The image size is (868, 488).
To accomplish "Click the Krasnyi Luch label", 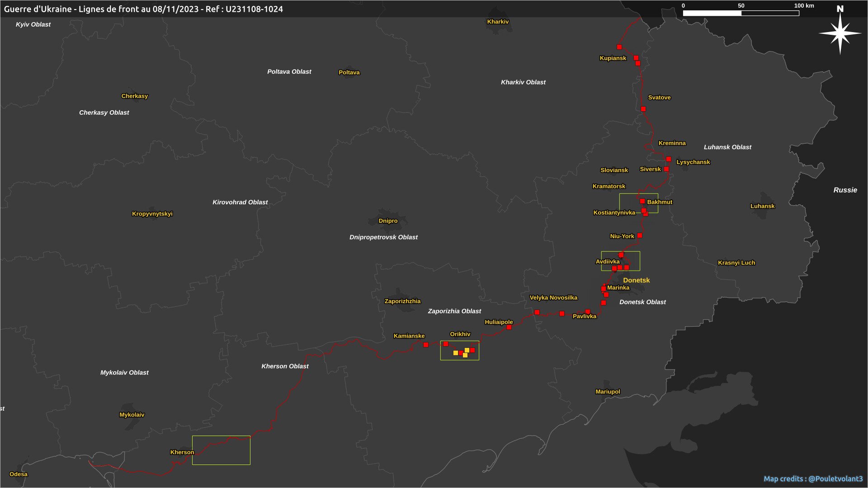I will point(736,263).
